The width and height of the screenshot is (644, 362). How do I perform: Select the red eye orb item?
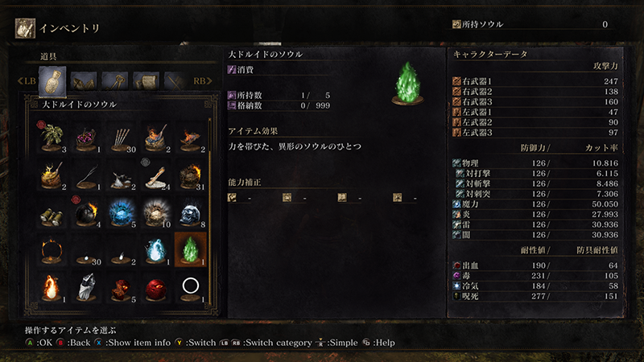(x=155, y=288)
